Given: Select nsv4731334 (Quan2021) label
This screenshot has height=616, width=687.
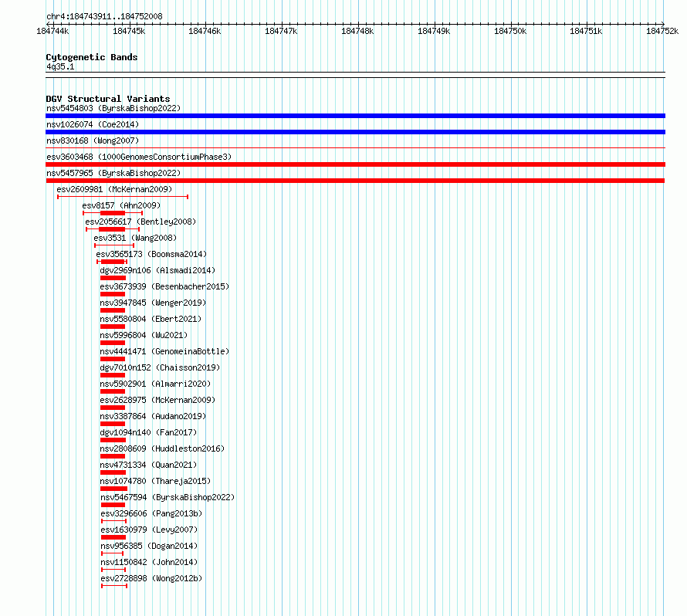Looking at the screenshot, I should 148,465.
